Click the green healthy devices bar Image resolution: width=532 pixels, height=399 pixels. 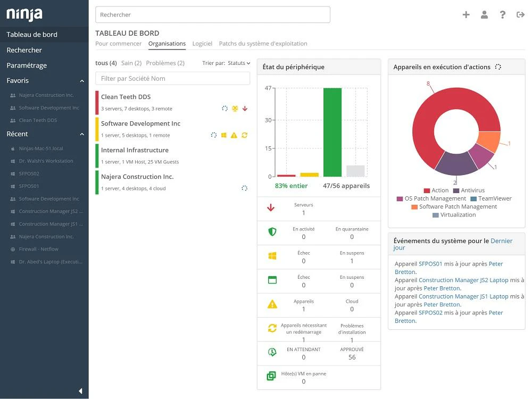(x=332, y=132)
